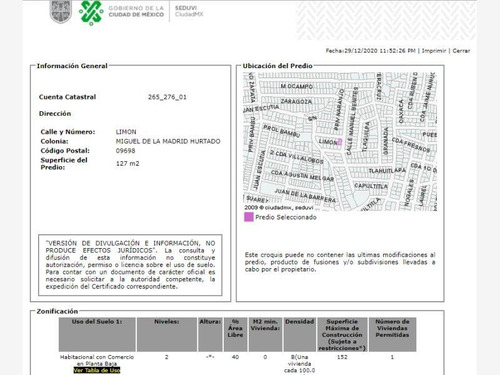Viewport: 500px width, 375px height.
Task: Click the Predio Seleccionado purple legend swatch
Action: (x=249, y=217)
